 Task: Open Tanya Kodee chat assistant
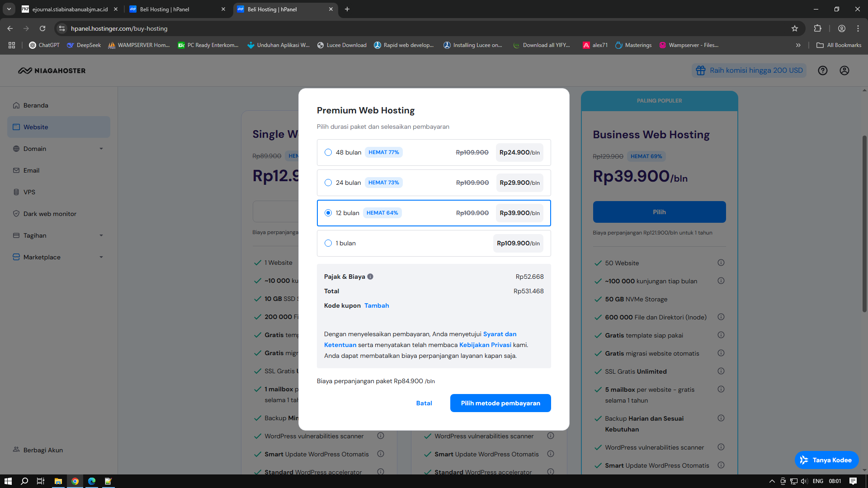pyautogui.click(x=826, y=460)
